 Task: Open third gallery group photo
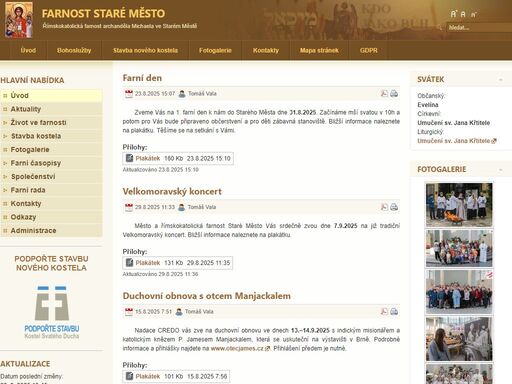point(459,292)
